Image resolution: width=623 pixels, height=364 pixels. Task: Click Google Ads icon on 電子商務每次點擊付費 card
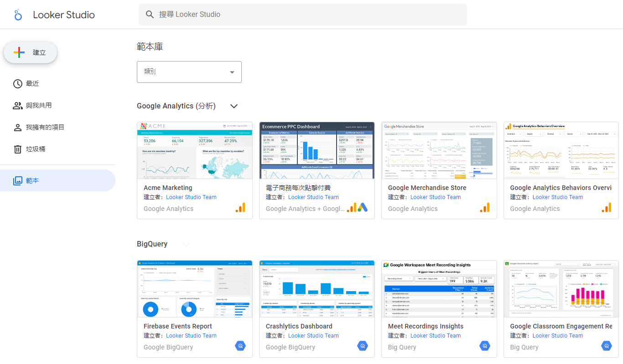click(x=363, y=208)
